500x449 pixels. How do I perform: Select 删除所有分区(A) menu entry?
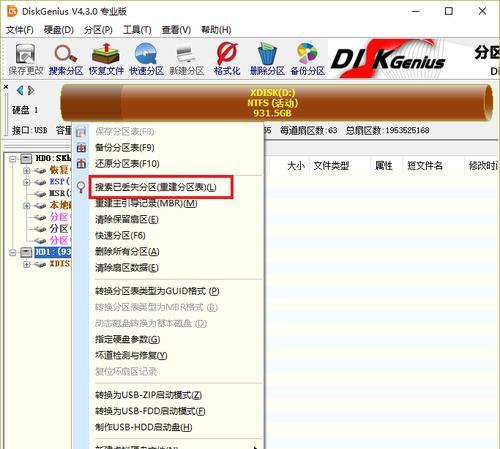point(168,251)
